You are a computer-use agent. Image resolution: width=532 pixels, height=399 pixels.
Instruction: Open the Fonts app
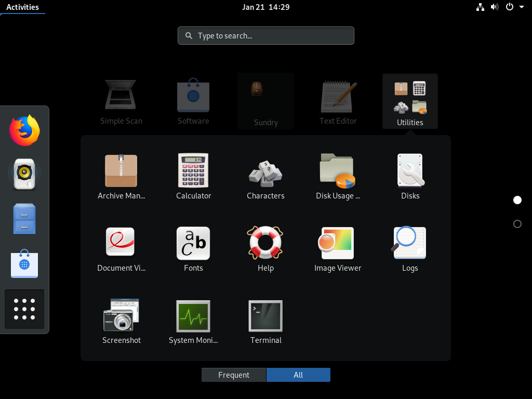(x=193, y=249)
